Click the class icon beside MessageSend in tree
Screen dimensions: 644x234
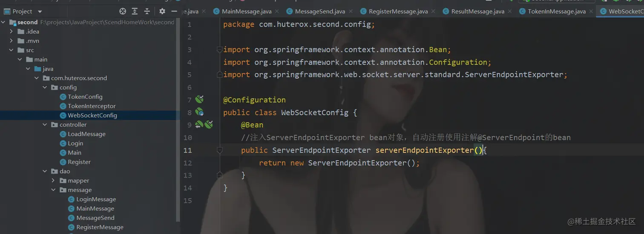72,218
